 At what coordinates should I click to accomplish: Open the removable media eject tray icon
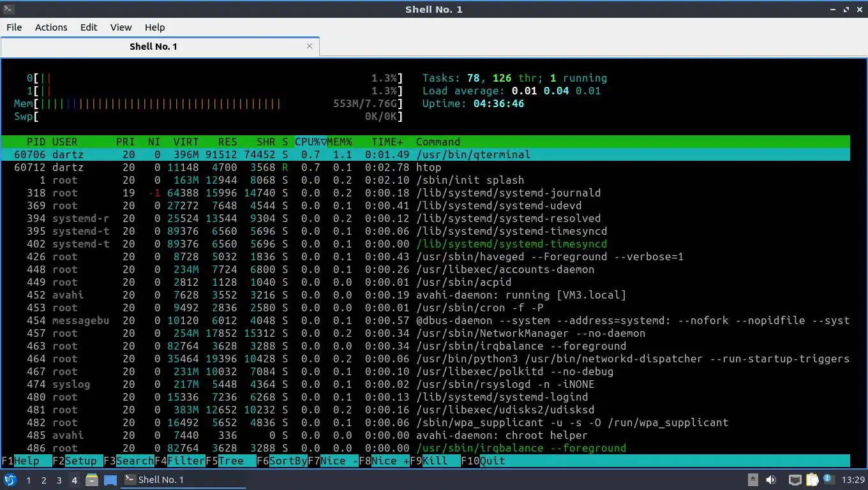(753, 480)
